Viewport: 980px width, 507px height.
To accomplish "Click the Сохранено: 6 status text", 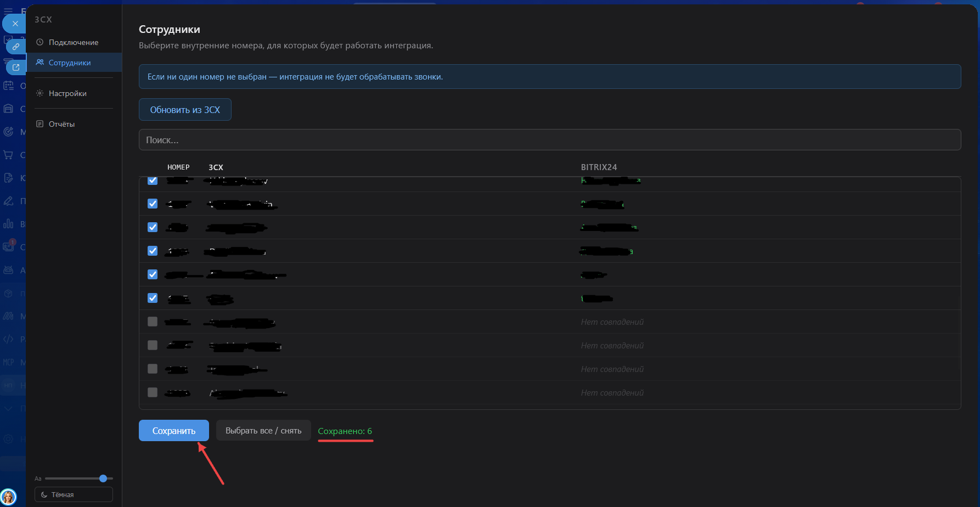I will pyautogui.click(x=345, y=431).
